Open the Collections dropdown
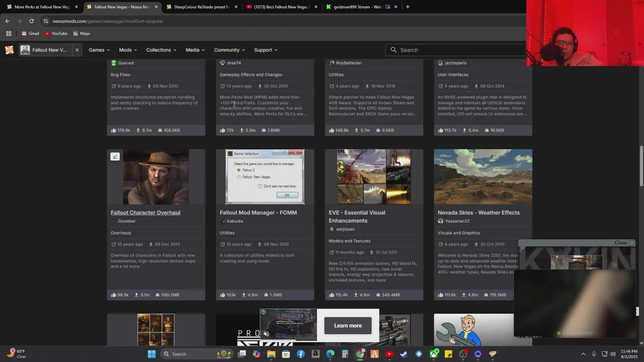 pos(162,50)
